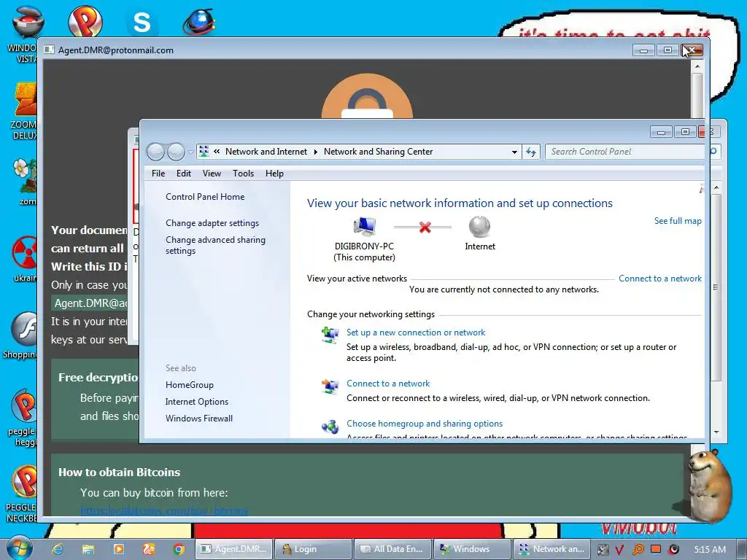747x560 pixels.
Task: Switch to Network an... taskbar button
Action: (551, 549)
